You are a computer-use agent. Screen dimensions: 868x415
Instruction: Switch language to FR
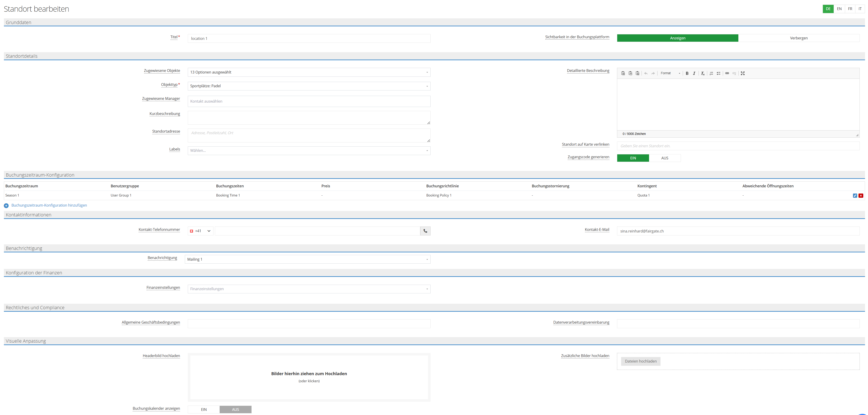(x=850, y=9)
